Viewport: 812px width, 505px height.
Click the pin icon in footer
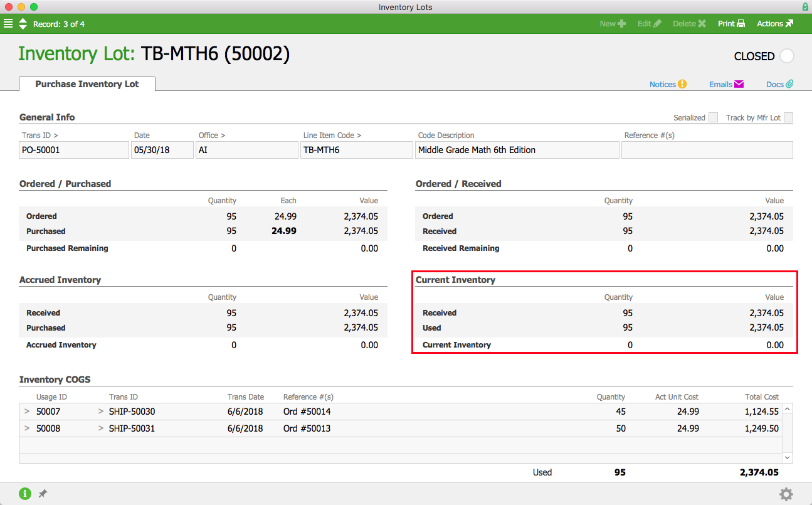pos(43,494)
